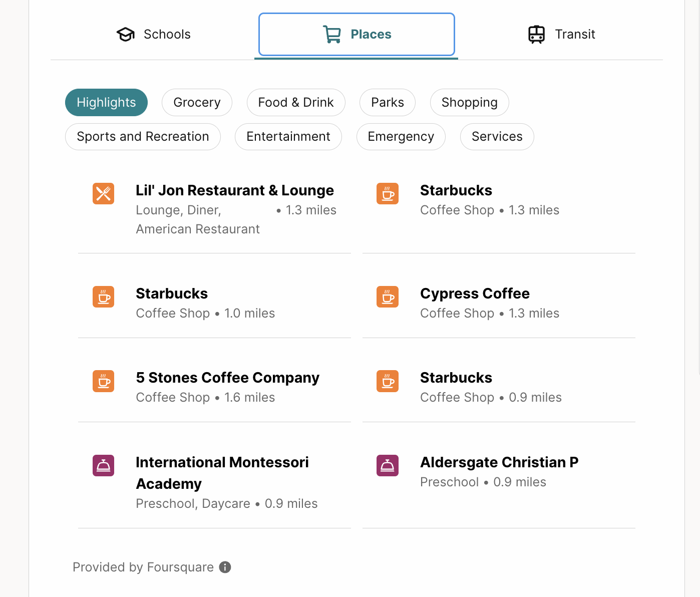Screen dimensions: 700x597
Task: Click the Foursquare info icon
Action: (x=225, y=567)
